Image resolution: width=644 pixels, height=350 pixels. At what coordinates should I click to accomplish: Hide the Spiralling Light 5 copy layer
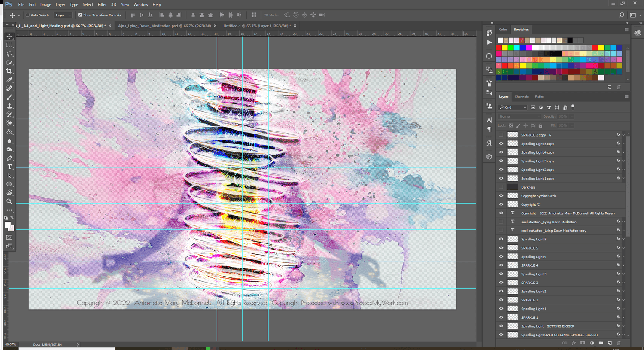tap(501, 144)
